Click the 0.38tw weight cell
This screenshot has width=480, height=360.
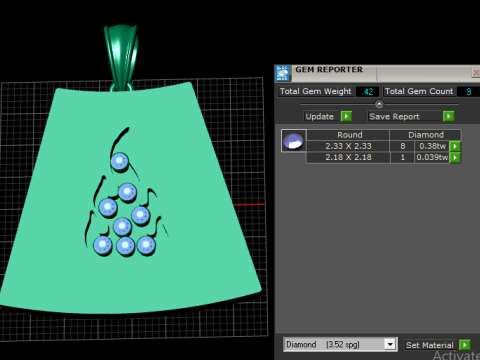[432, 146]
